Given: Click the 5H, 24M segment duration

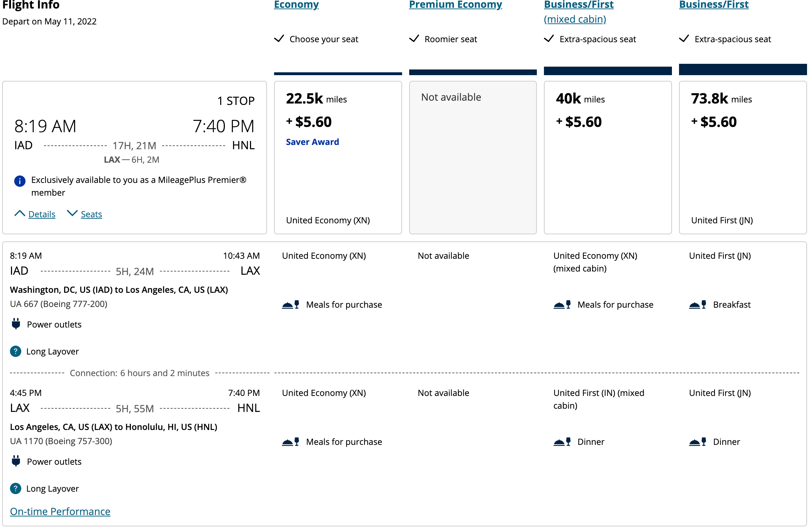Looking at the screenshot, I should (x=135, y=272).
